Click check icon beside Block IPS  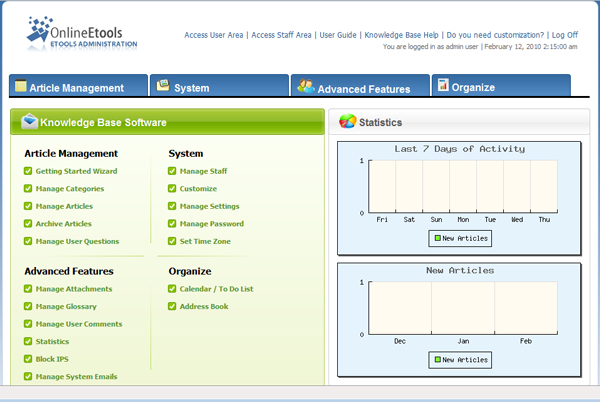tap(28, 359)
